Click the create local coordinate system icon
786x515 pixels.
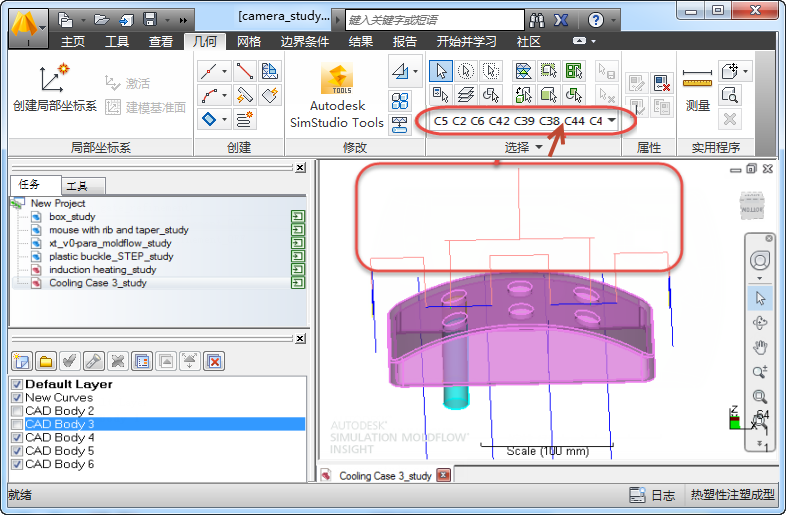[x=54, y=78]
